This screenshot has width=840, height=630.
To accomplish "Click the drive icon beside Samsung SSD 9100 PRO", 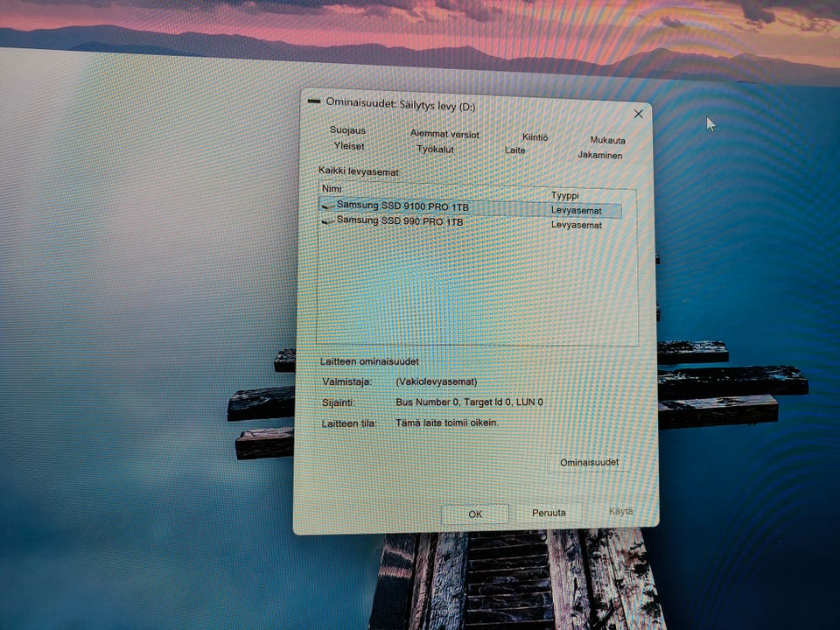I will (327, 205).
